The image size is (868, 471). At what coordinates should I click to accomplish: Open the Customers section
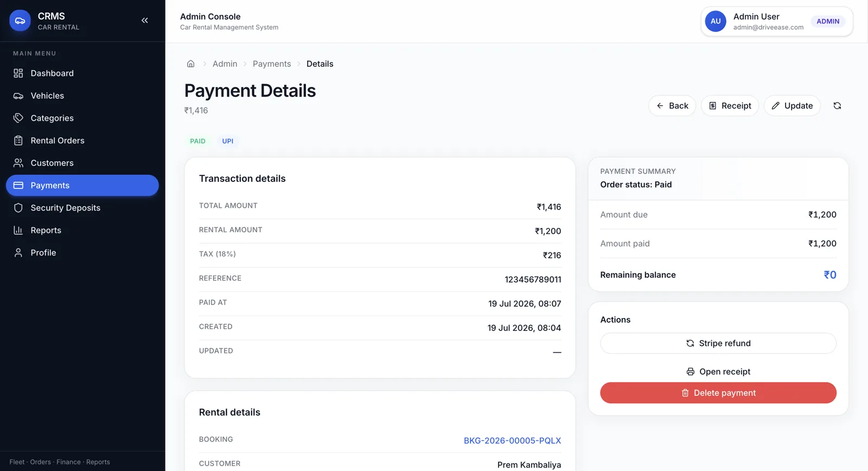pos(82,163)
